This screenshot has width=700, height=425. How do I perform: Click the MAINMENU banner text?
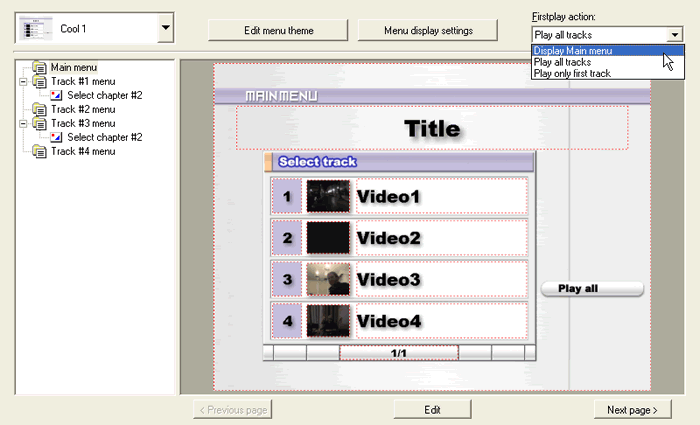281,96
